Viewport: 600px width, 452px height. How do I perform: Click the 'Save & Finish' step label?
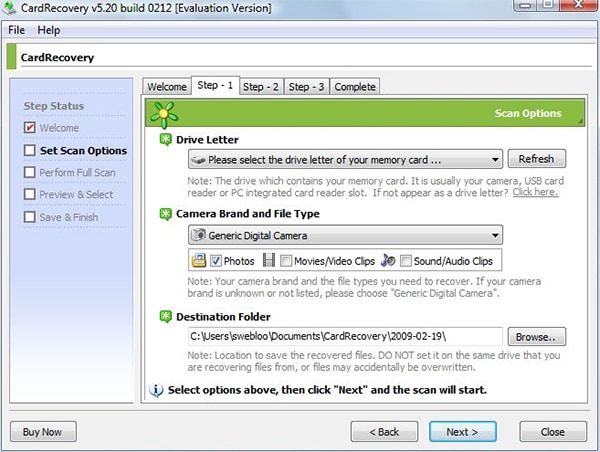click(x=69, y=217)
